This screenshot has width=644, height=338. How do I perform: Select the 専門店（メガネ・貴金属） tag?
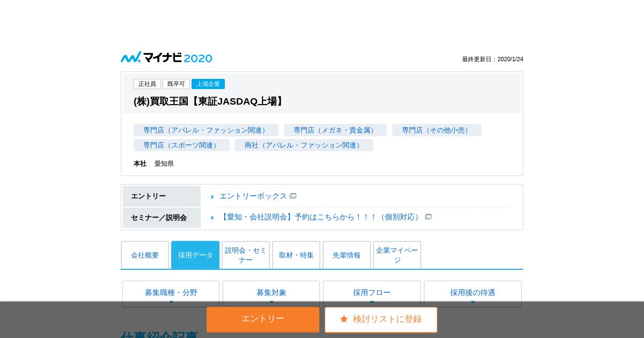[335, 130]
